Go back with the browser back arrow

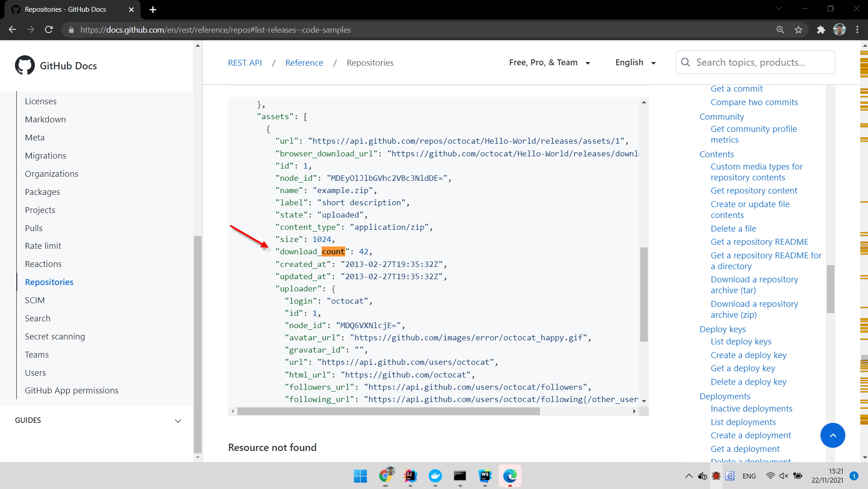tap(12, 29)
